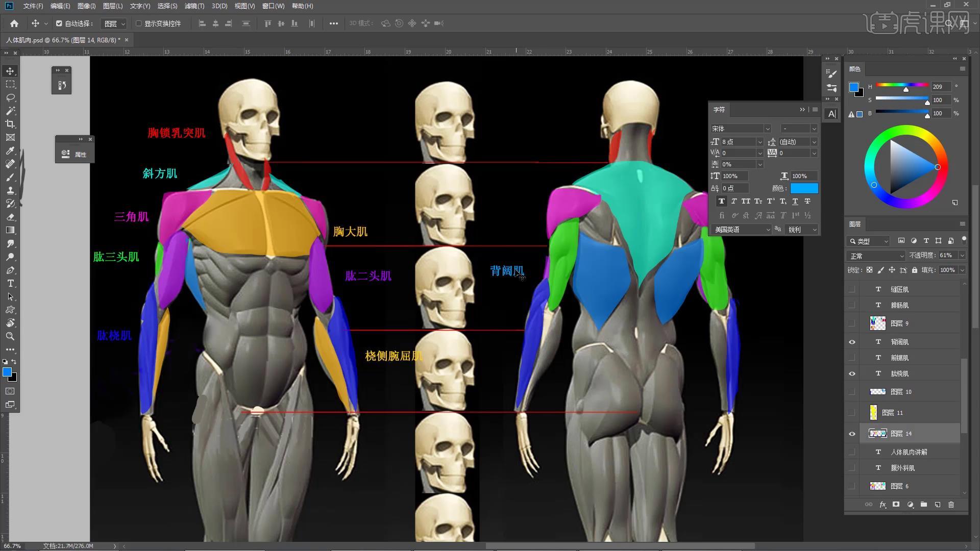Select the Pen tool
This screenshot has width=980, height=551.
click(10, 270)
